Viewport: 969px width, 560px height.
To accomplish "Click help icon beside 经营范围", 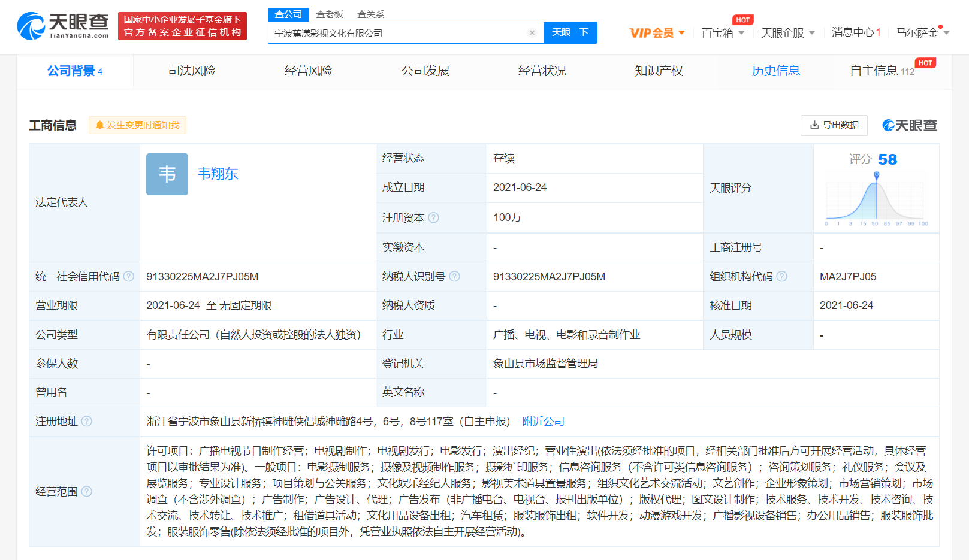I will [x=87, y=491].
